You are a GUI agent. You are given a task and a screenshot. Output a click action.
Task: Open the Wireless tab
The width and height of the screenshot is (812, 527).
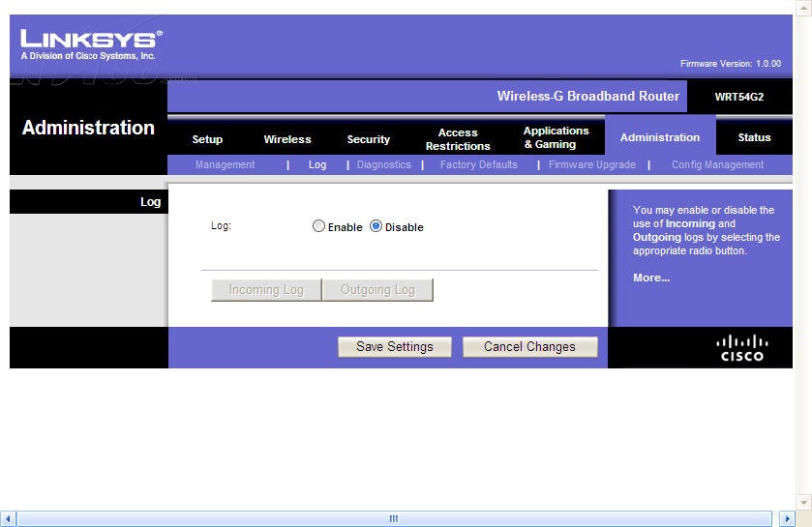click(x=287, y=139)
